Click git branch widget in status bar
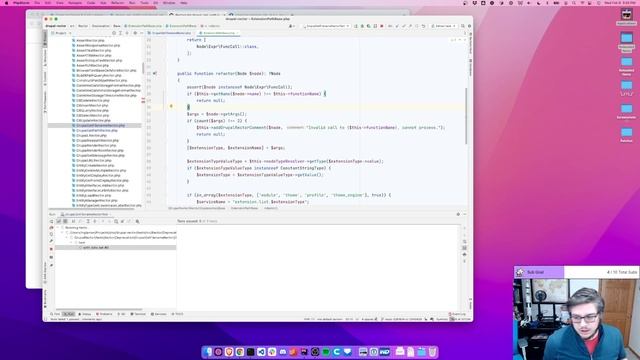This screenshot has width=640, height=360. pyautogui.click(x=402, y=319)
